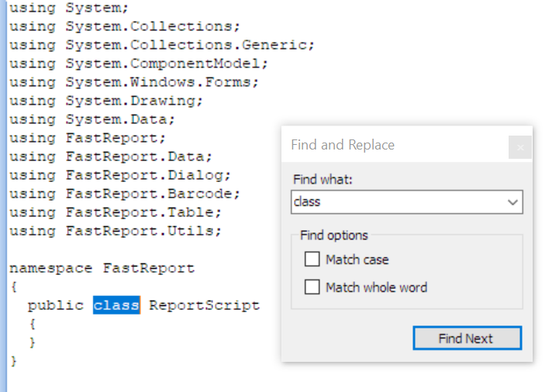559x392 pixels.
Task: Click the public keyword in code
Action: [x=55, y=305]
